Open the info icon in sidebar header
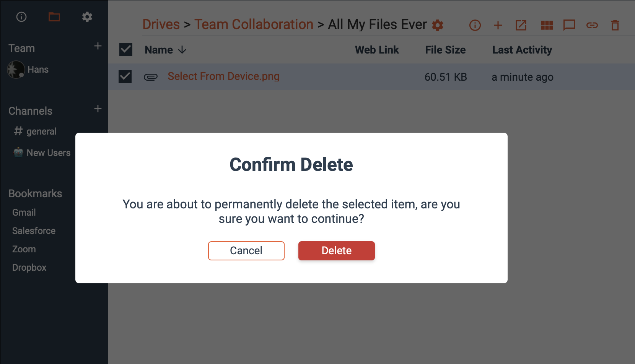The height and width of the screenshot is (364, 635). coord(21,17)
